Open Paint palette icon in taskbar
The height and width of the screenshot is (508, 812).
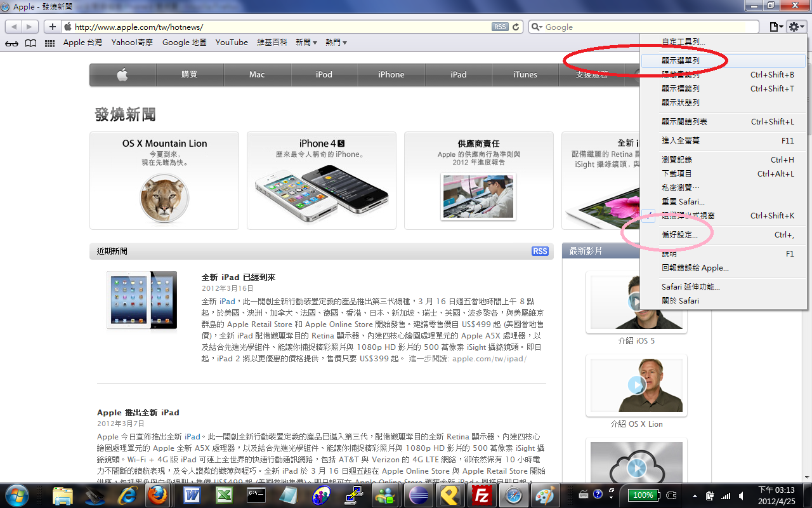545,495
